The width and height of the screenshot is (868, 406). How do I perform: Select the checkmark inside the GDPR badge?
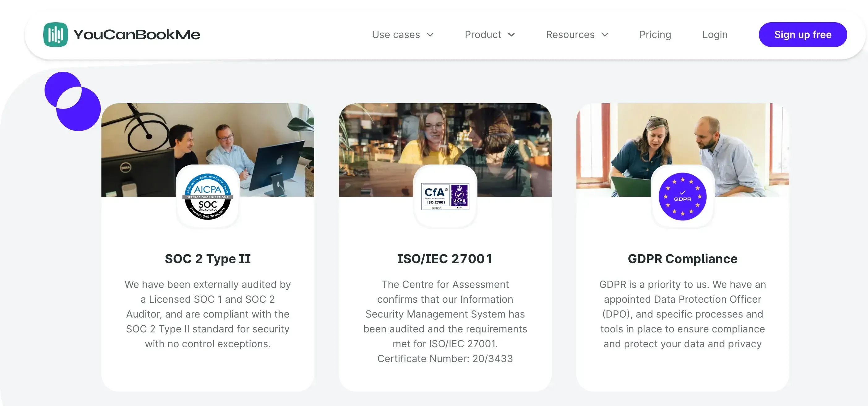682,192
